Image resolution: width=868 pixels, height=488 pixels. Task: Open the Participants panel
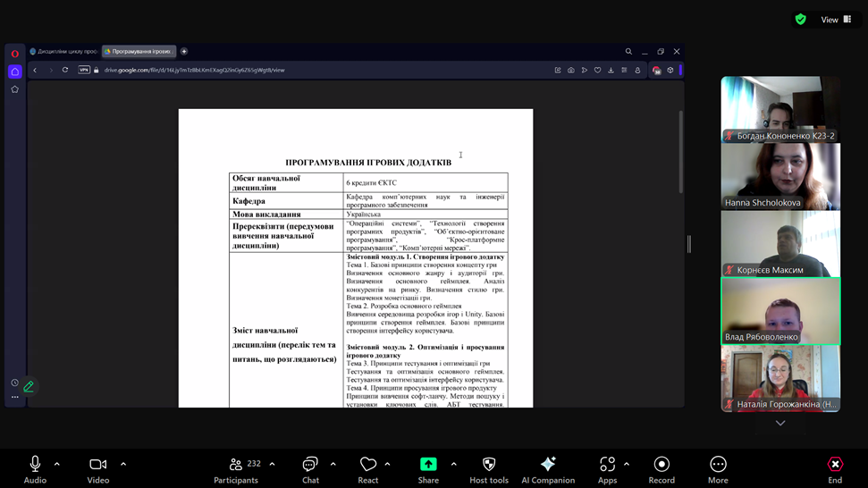[x=236, y=470]
